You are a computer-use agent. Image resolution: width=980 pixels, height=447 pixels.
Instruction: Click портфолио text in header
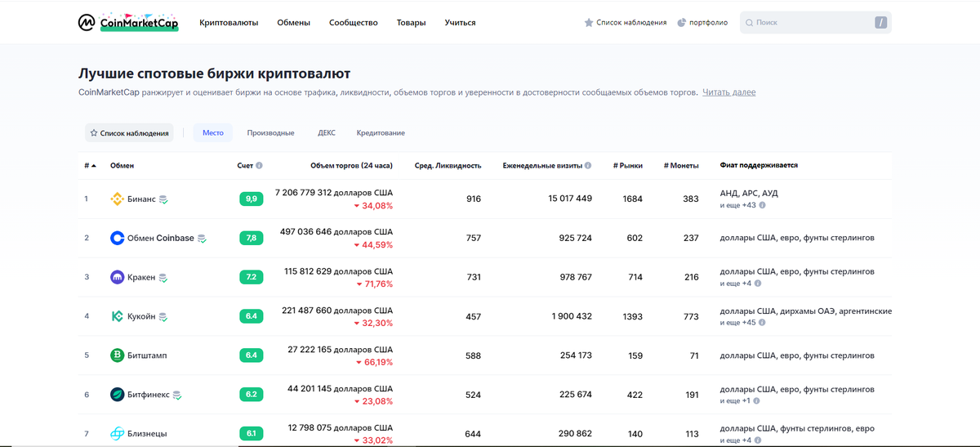click(709, 23)
